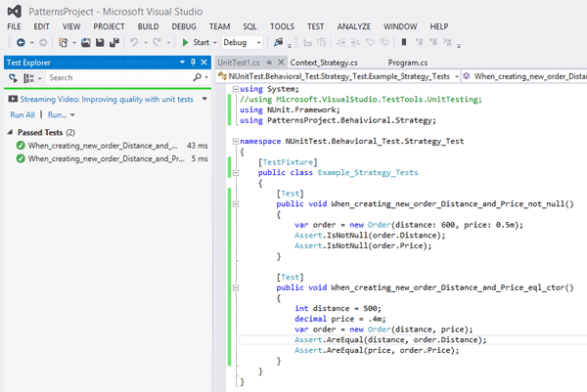This screenshot has width=587, height=392.
Task: Click the Test Explorer group-by icon
Action: pyautogui.click(x=28, y=78)
